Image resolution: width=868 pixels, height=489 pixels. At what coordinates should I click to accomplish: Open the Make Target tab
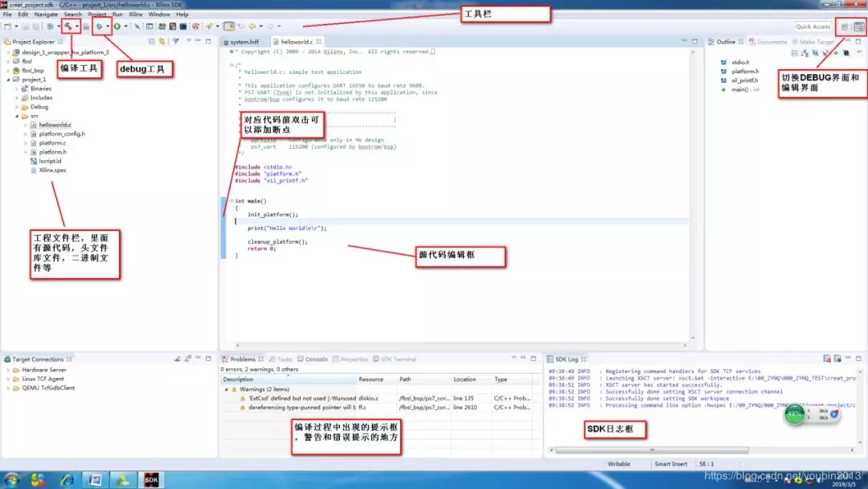813,42
